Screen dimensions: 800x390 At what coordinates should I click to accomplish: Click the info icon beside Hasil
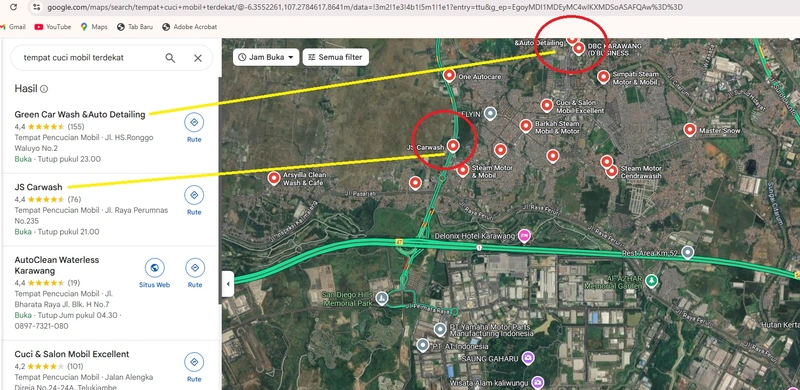[44, 89]
